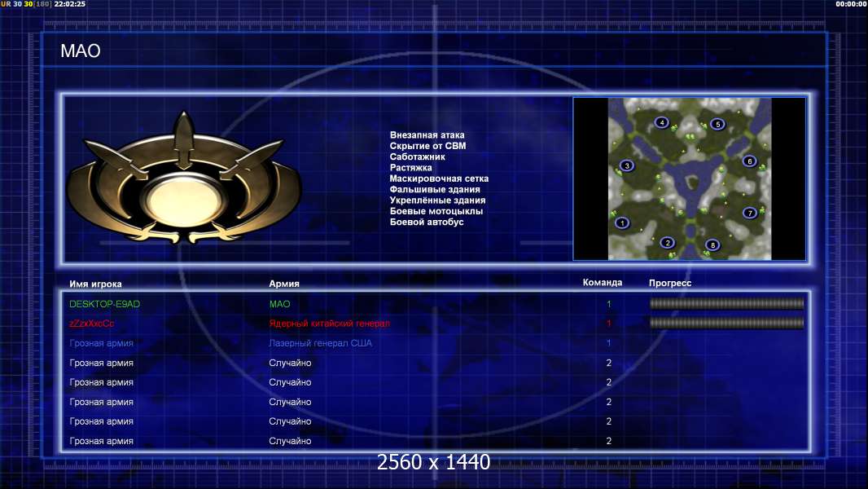
Task: Click the 'Команда' column header
Action: point(603,283)
